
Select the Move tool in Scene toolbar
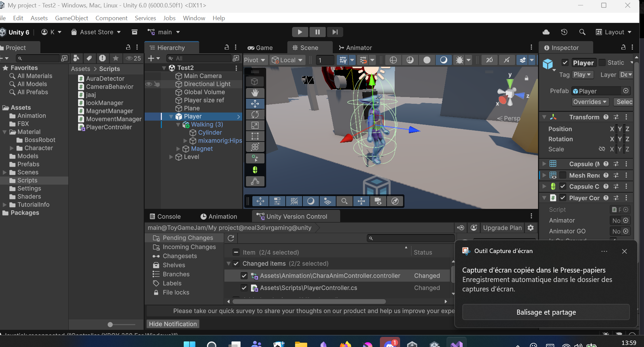[x=255, y=104]
